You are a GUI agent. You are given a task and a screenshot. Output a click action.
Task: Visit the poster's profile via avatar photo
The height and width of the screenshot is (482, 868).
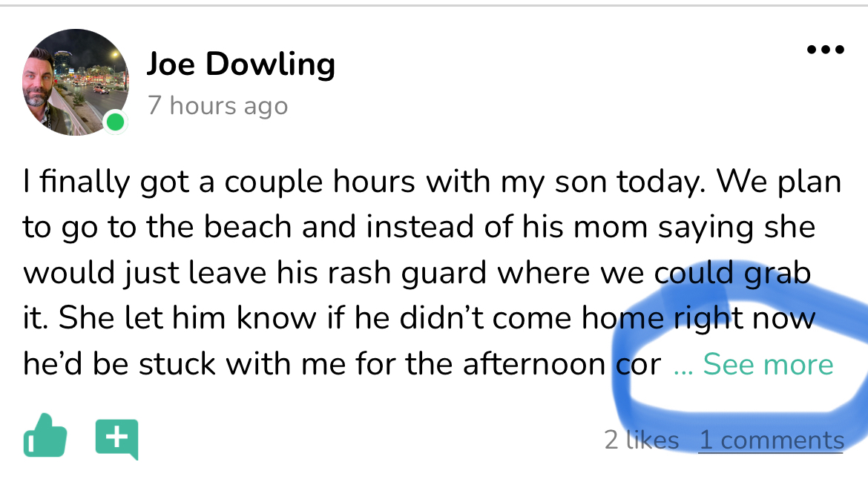coord(75,82)
